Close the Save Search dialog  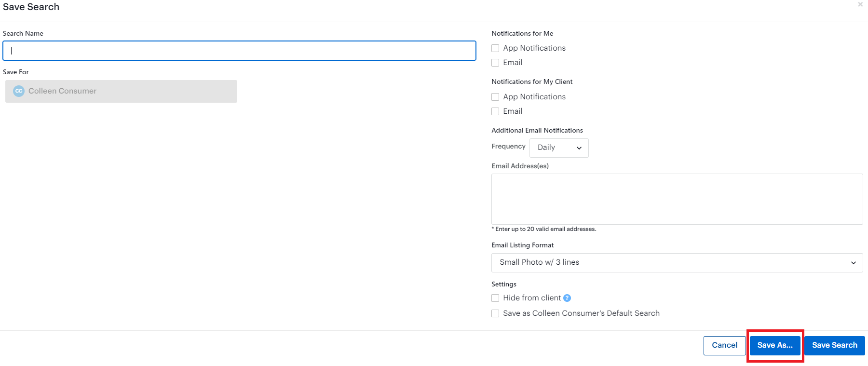pos(860,4)
